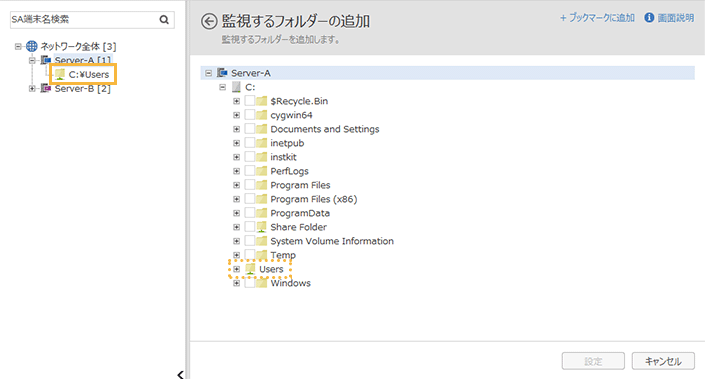Click the search magnifier icon
705x379 pixels.
pyautogui.click(x=164, y=19)
